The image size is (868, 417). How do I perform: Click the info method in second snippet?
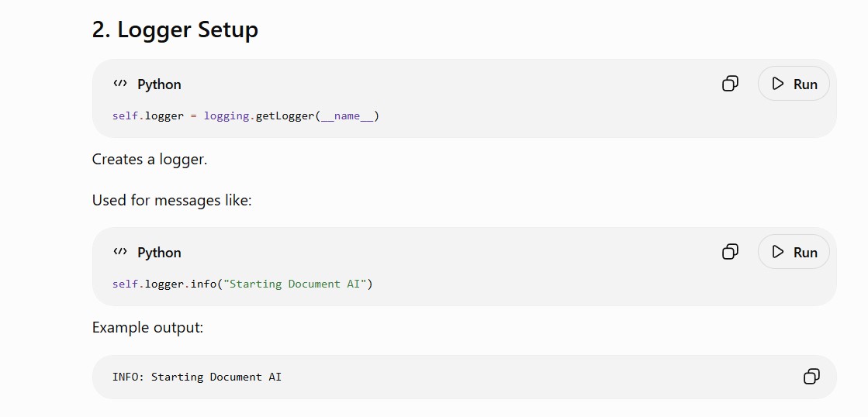[x=203, y=284]
